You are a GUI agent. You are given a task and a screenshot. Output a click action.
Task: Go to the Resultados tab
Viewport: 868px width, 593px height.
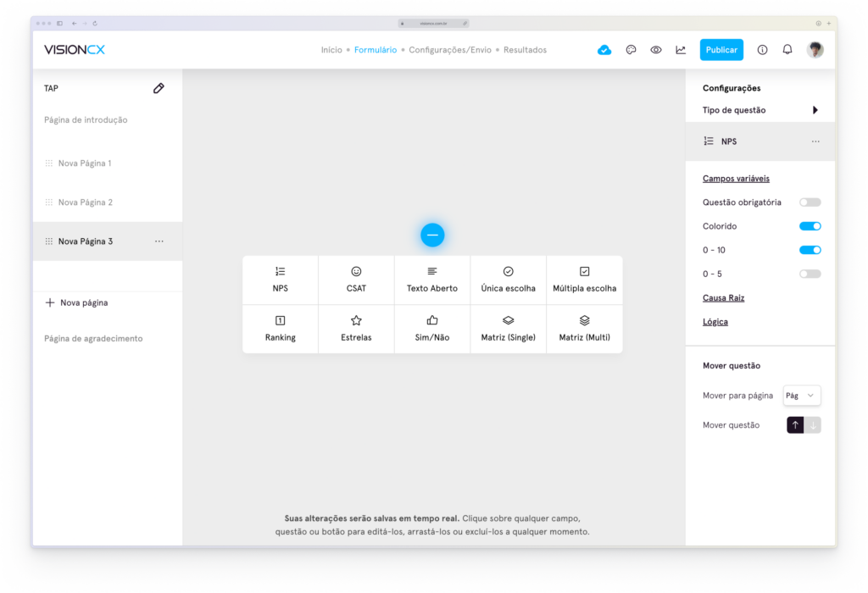(525, 50)
